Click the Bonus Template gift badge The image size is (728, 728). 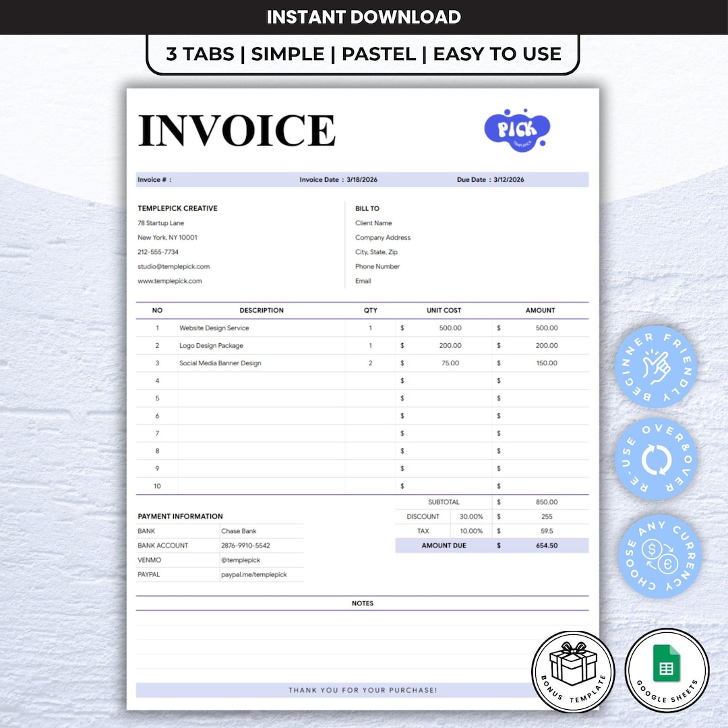coord(573,671)
